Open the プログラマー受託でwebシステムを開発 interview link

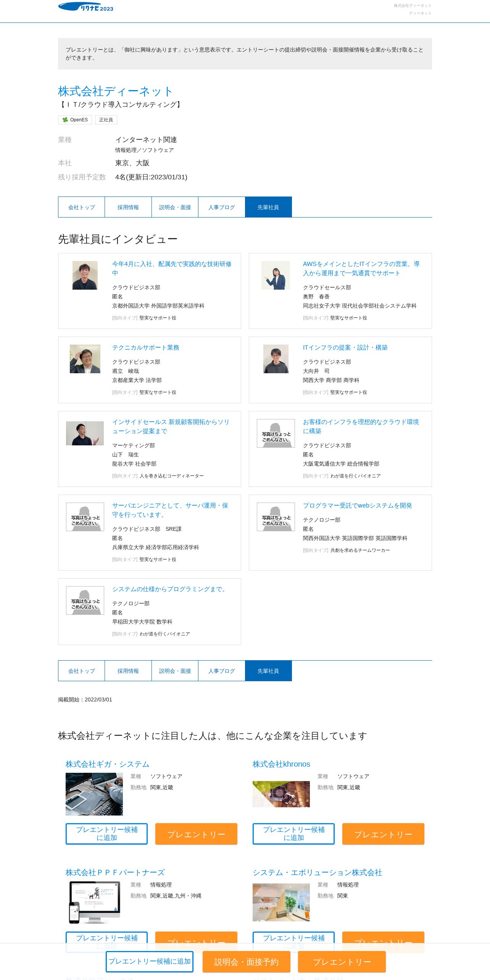pyautogui.click(x=358, y=505)
